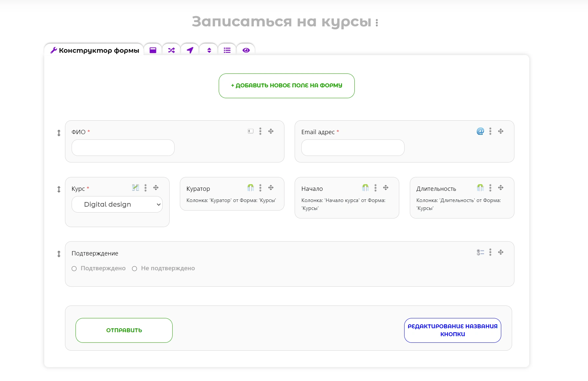Open the ФИО field three-dot menu
Screen dimensions: 588x381
[260, 131]
